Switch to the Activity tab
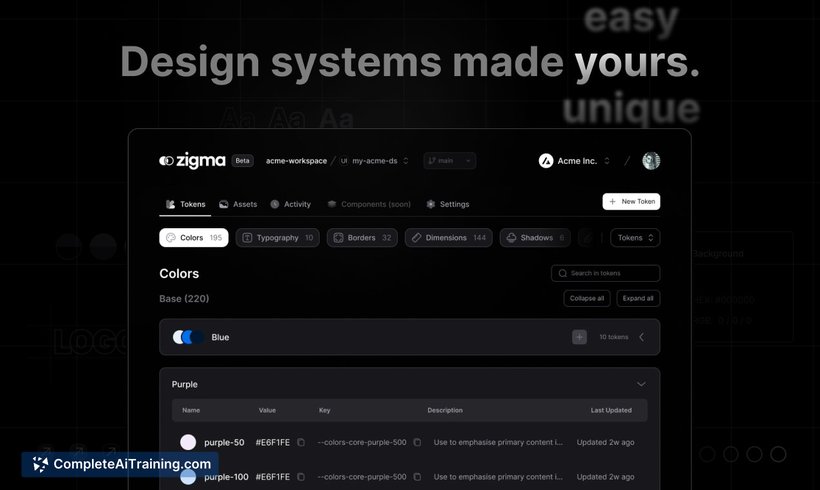The image size is (820, 490). pyautogui.click(x=291, y=204)
